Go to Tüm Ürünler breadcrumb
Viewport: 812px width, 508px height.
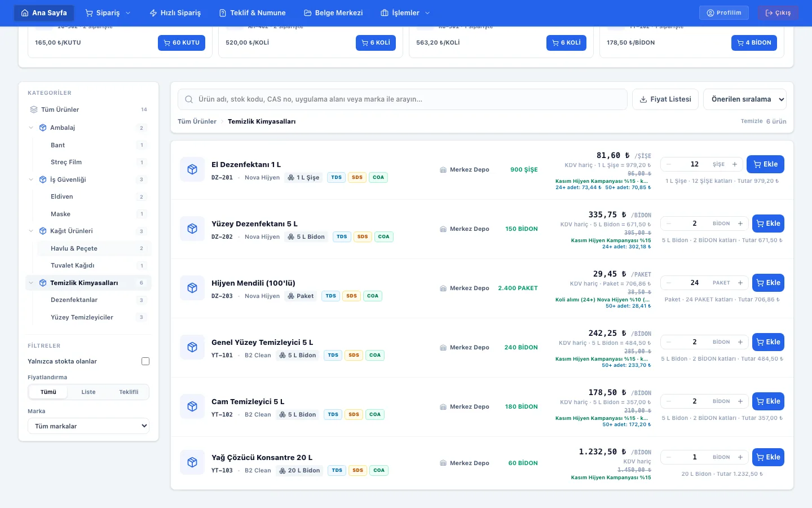point(197,121)
